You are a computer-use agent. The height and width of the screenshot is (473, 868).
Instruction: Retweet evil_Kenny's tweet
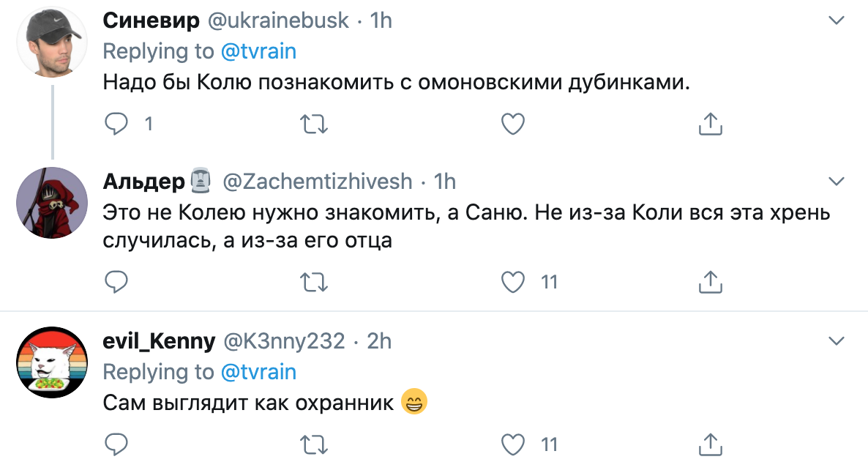(x=314, y=444)
